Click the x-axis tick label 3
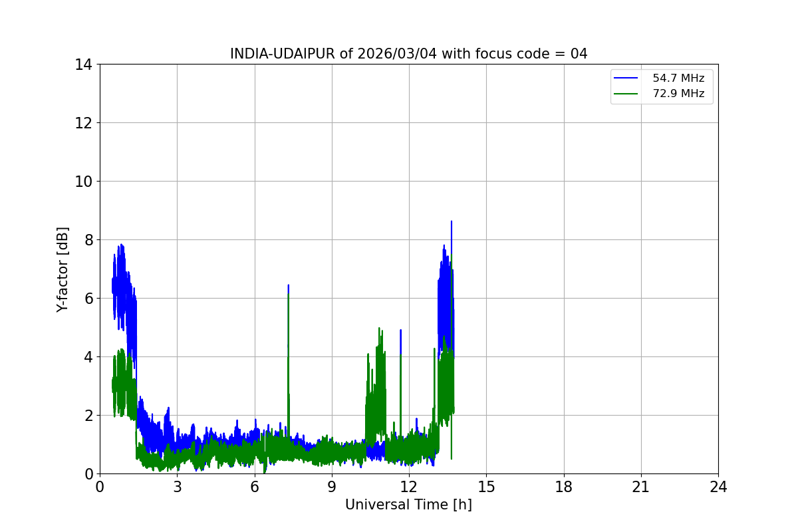Image resolution: width=798 pixels, height=532 pixels. click(177, 487)
